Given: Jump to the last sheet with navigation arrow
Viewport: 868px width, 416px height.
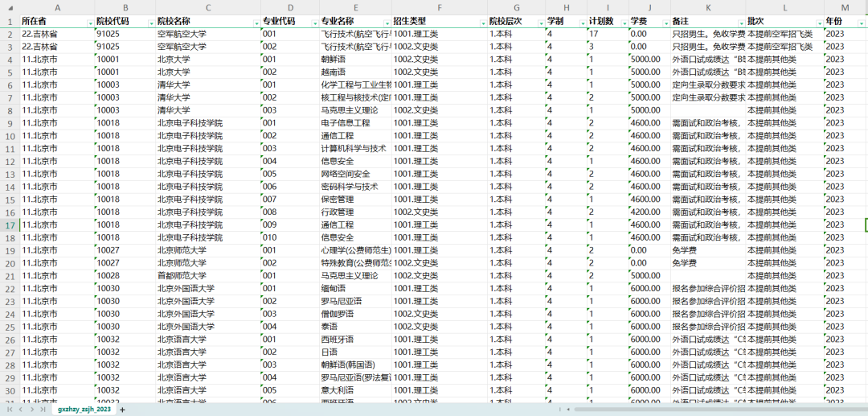Looking at the screenshot, I should tap(43, 410).
